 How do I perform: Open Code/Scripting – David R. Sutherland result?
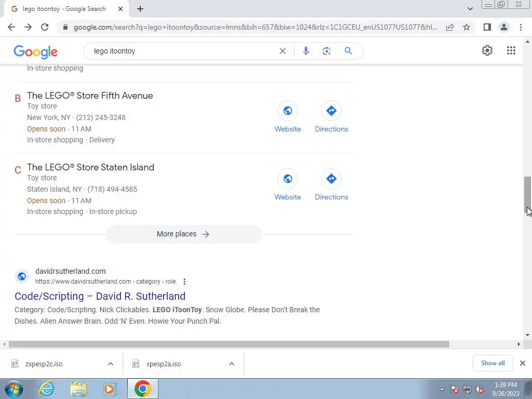click(100, 296)
